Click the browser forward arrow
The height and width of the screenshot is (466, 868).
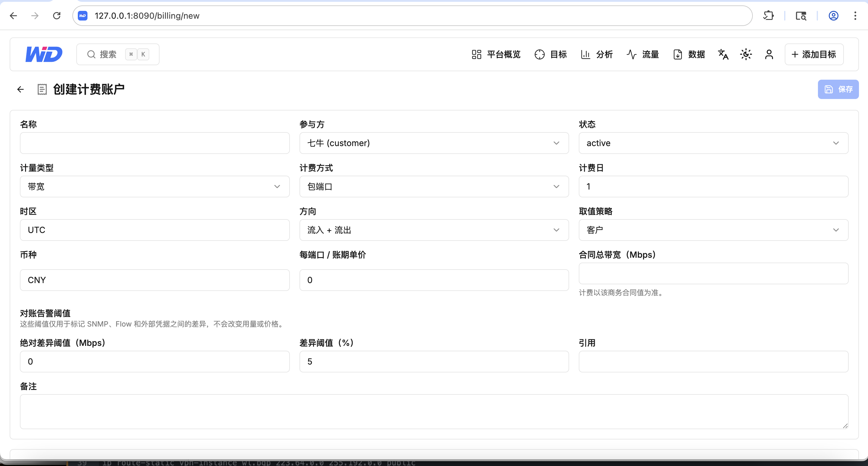click(x=35, y=15)
